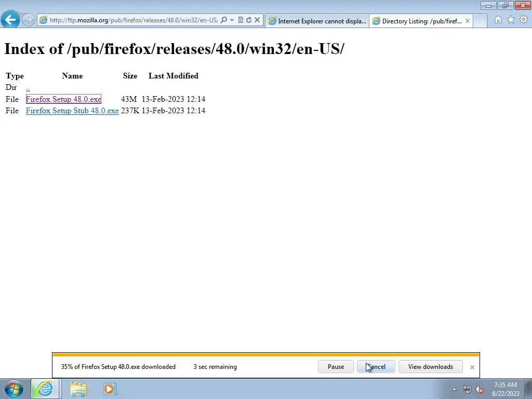Open the Firefox Setup Stub 48.0.exe link
532x399 pixels.
click(x=72, y=111)
